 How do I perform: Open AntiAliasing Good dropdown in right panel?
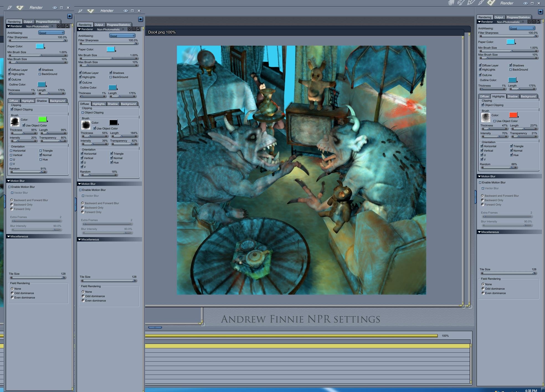(522, 28)
